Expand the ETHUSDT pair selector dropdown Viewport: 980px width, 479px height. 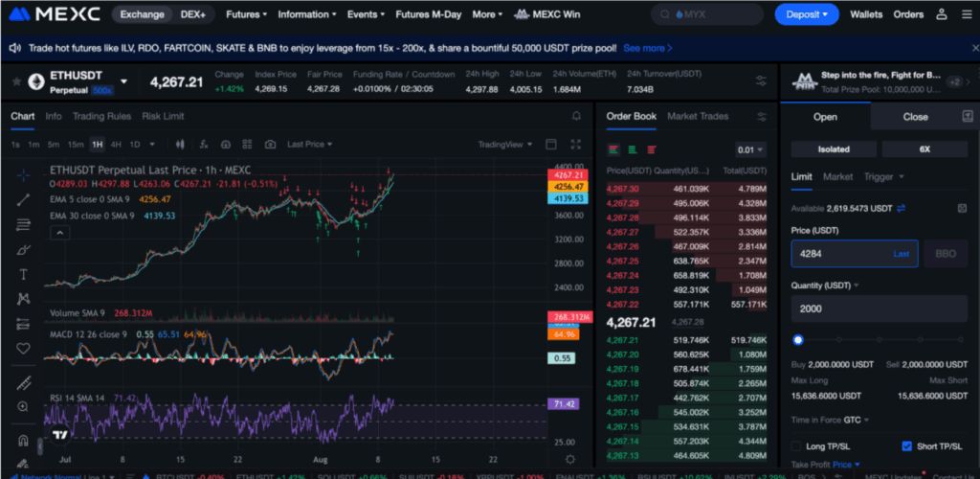coord(123,81)
